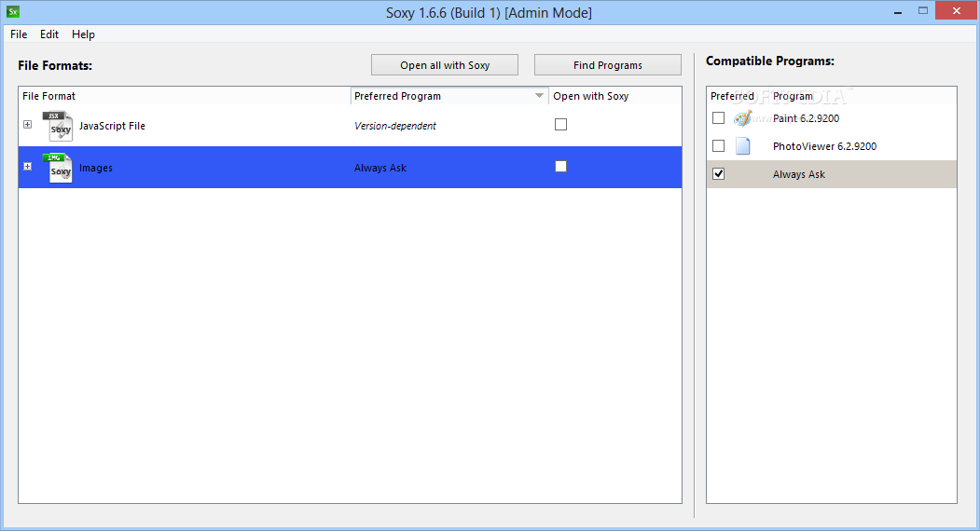Click the Soxy app icon in title bar

[12, 12]
